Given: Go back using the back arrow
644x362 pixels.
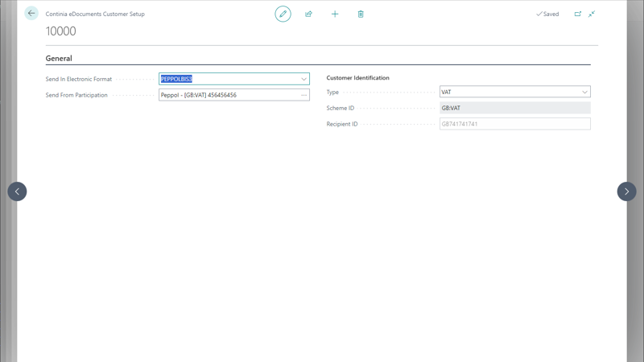Looking at the screenshot, I should 31,14.
